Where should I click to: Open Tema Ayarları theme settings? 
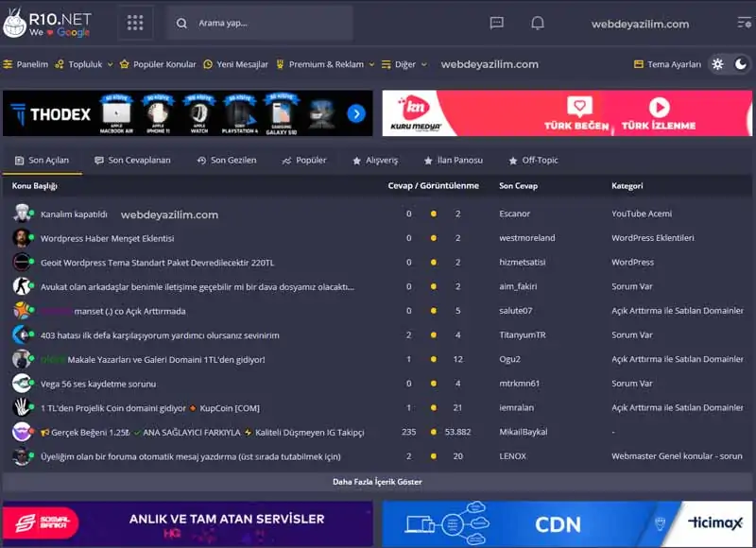click(667, 64)
